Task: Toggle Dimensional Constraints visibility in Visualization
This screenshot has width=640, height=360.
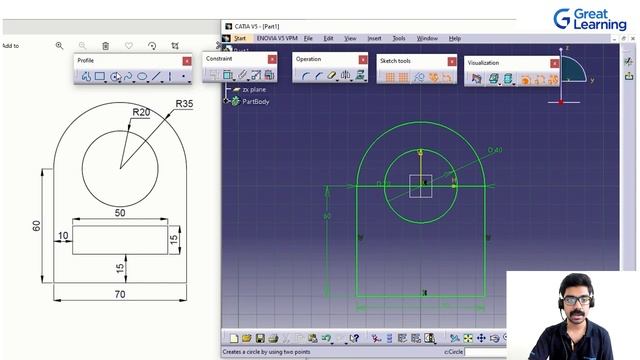Action: tap(540, 79)
